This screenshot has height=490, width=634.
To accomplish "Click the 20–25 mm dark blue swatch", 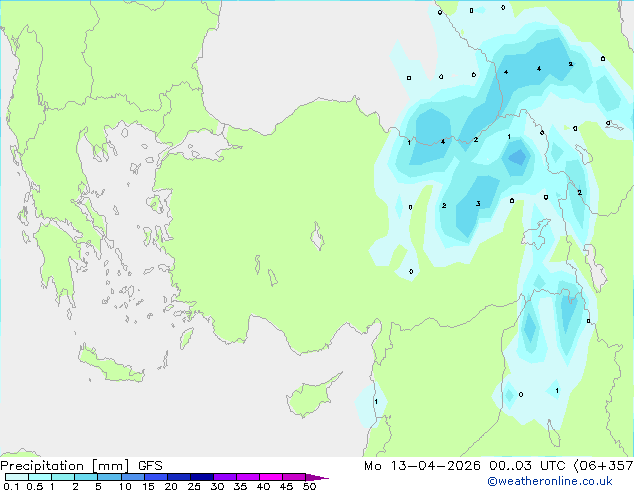I will [x=179, y=477].
